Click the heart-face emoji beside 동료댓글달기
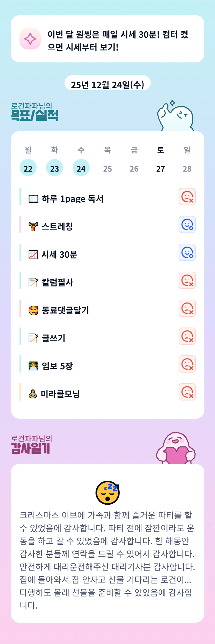 coord(33,310)
